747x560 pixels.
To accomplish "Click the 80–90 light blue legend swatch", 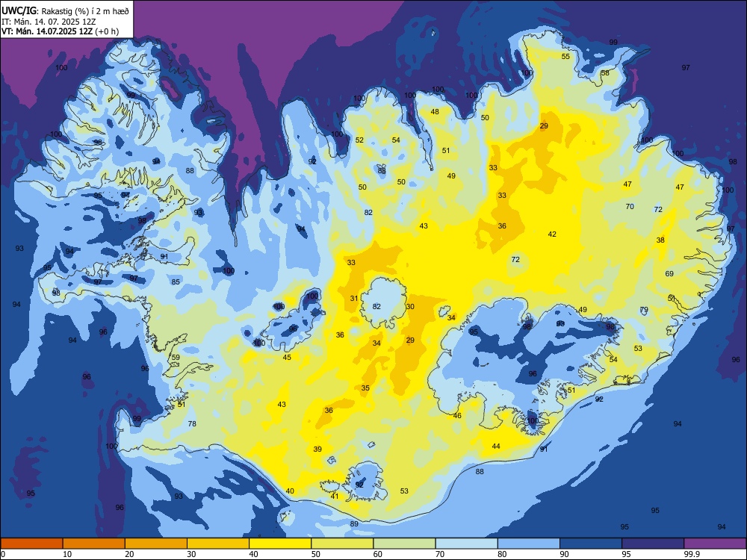I will point(529,544).
